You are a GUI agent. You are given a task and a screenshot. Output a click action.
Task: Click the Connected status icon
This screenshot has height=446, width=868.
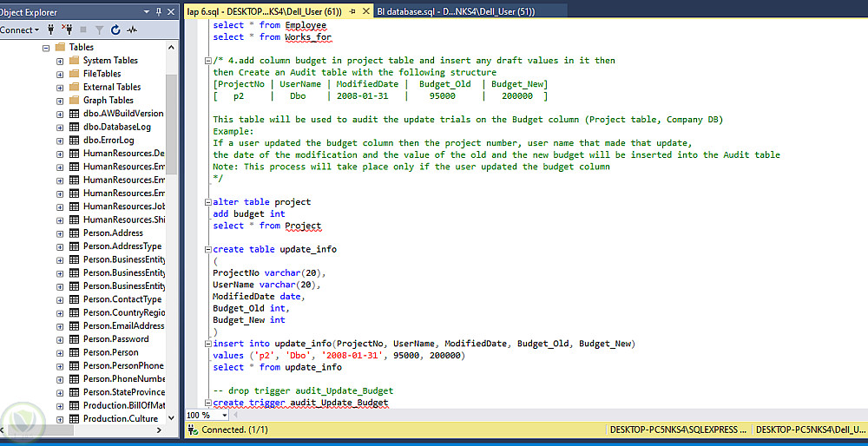point(193,430)
